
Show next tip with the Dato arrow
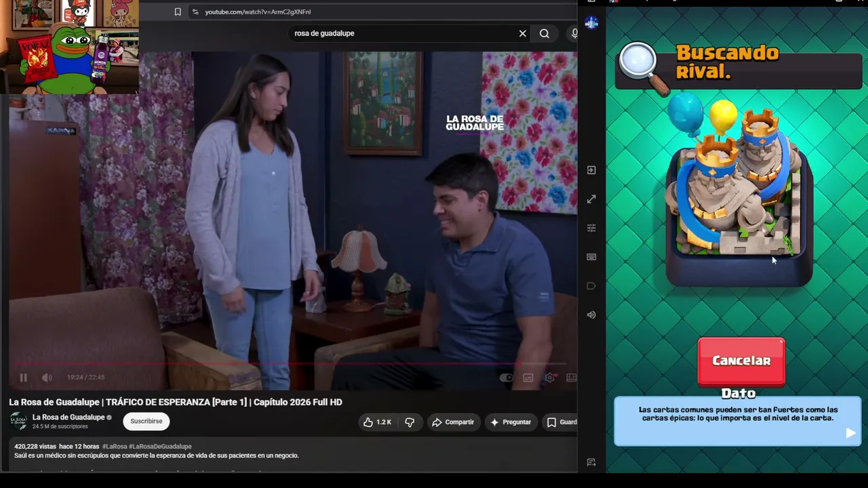point(850,433)
